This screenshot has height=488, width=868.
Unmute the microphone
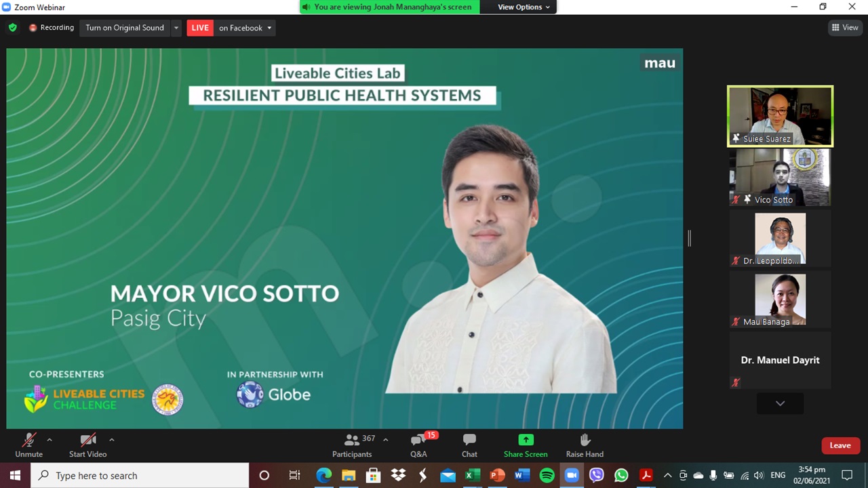pyautogui.click(x=28, y=445)
